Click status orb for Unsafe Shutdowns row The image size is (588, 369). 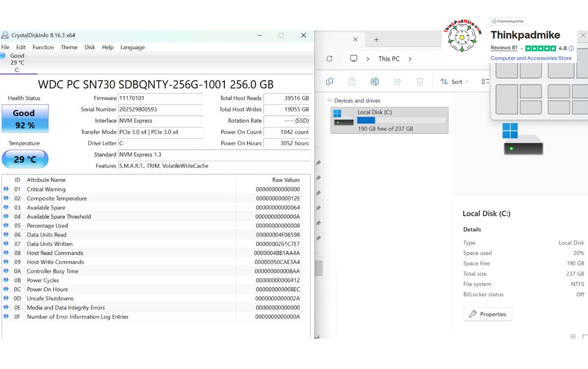pyautogui.click(x=6, y=298)
